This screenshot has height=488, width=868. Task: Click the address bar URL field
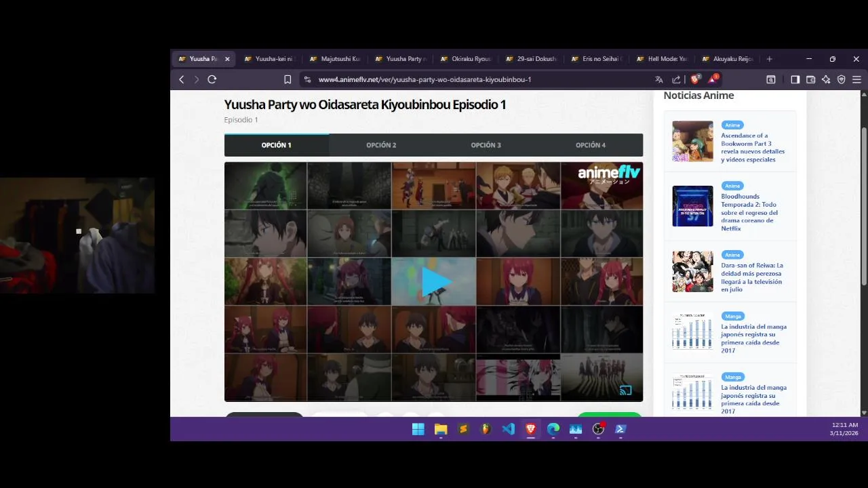coord(425,79)
